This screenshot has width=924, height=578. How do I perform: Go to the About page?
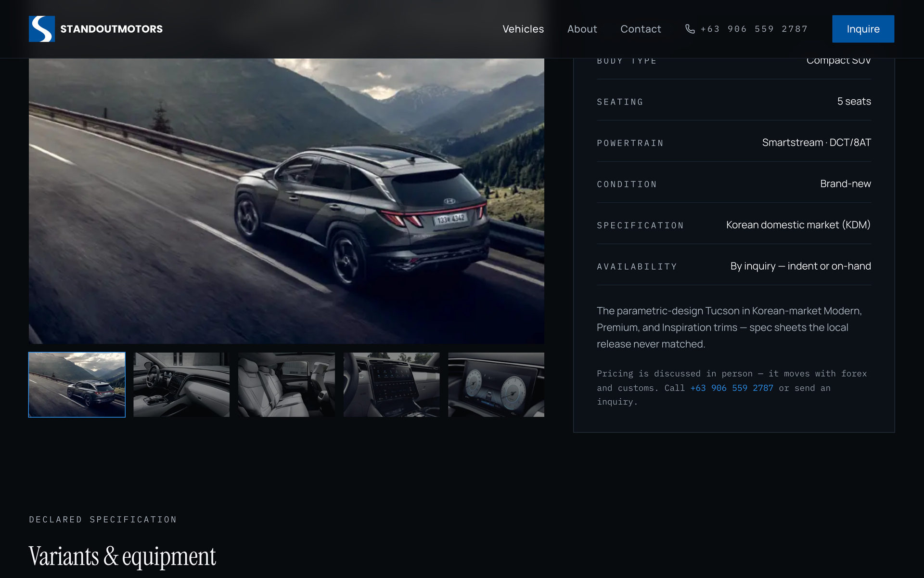582,29
